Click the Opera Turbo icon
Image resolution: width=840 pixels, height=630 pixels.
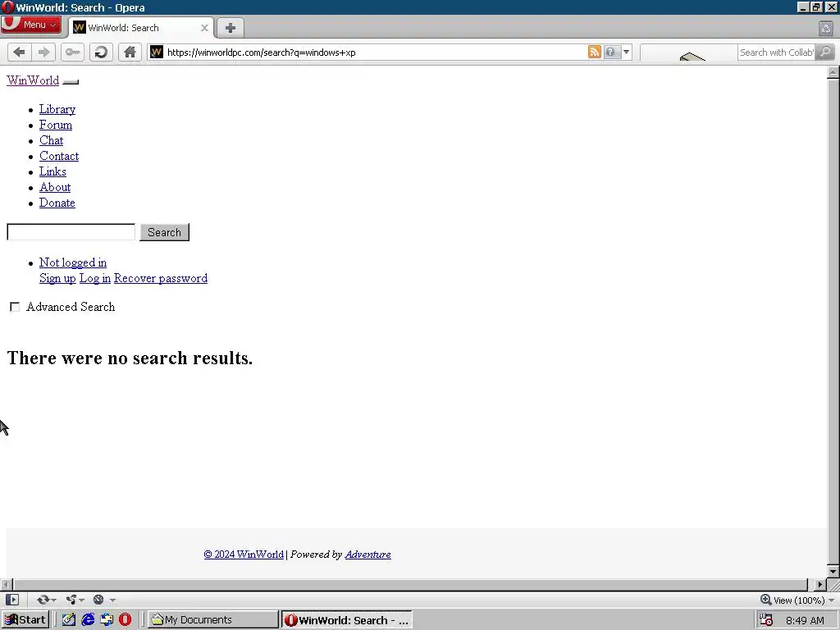(98, 600)
